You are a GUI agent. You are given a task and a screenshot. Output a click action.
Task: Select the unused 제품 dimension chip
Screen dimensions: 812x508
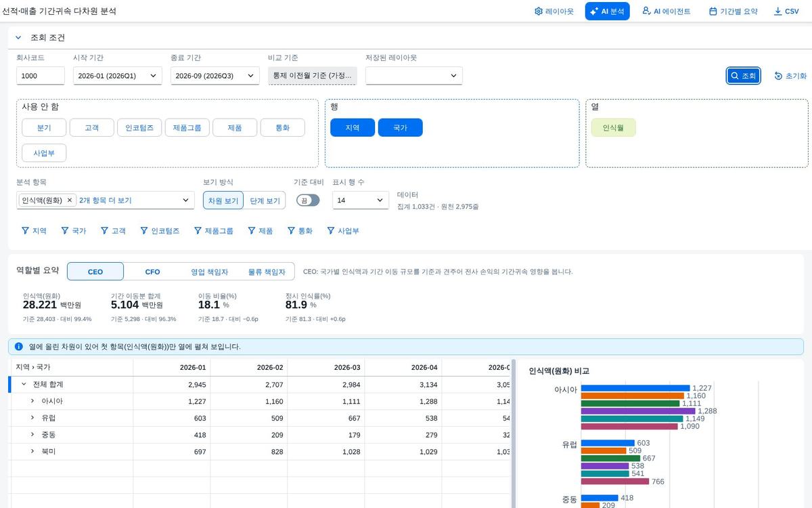pyautogui.click(x=235, y=127)
